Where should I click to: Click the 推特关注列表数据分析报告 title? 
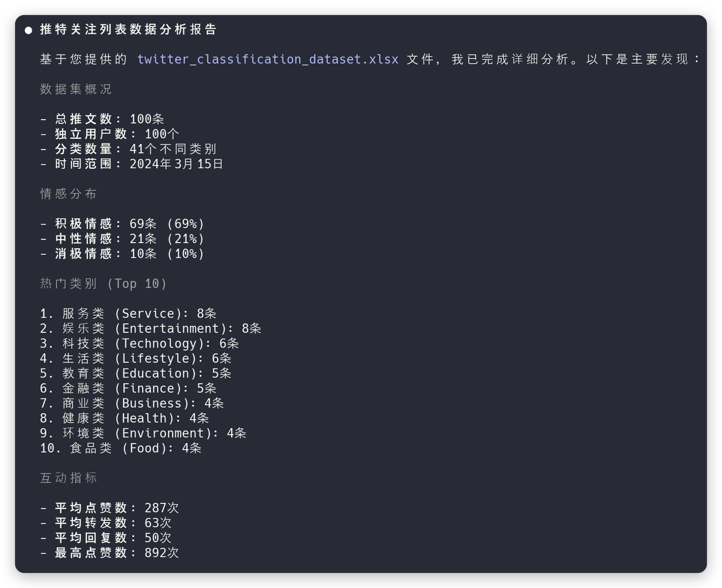(128, 29)
